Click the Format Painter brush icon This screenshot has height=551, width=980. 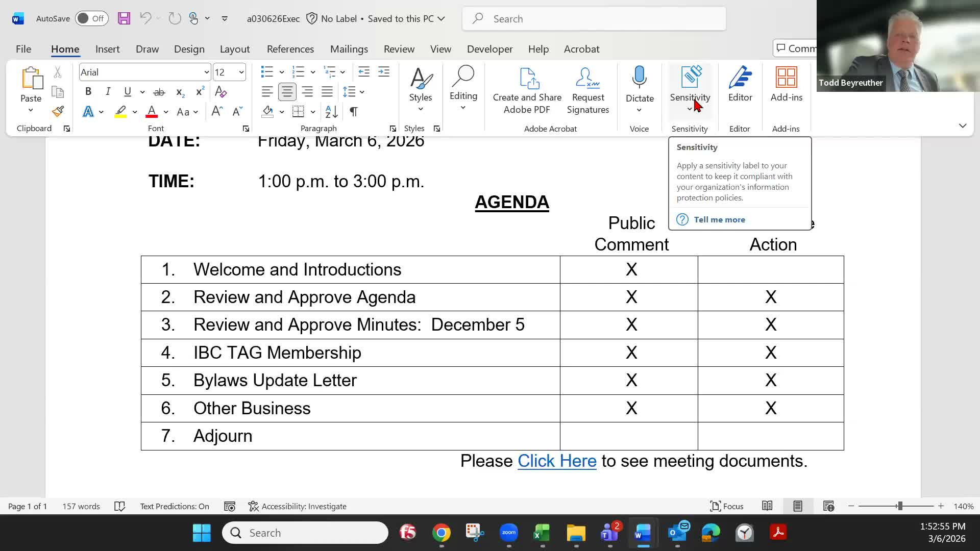[x=58, y=111]
